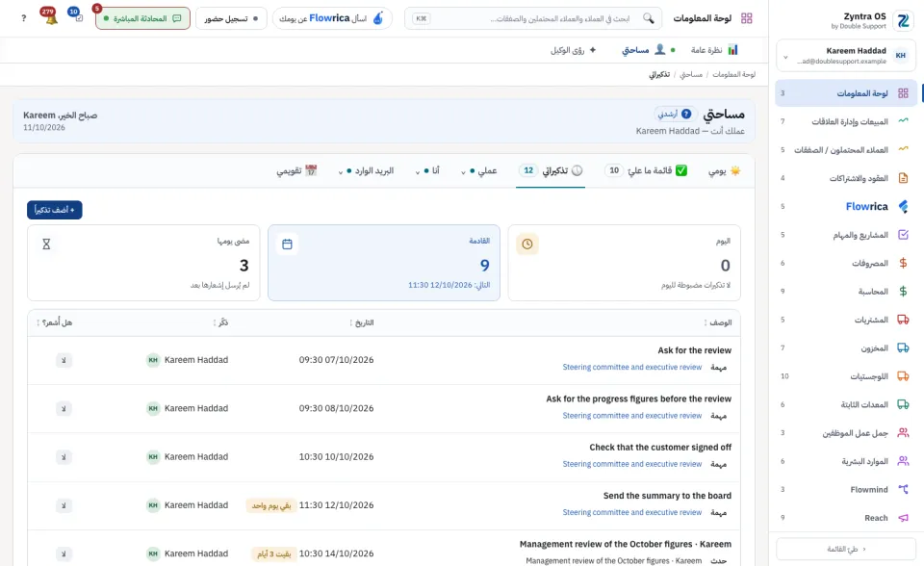Sort the table by الوصف column
This screenshot has height=566, width=924.
[x=718, y=322]
